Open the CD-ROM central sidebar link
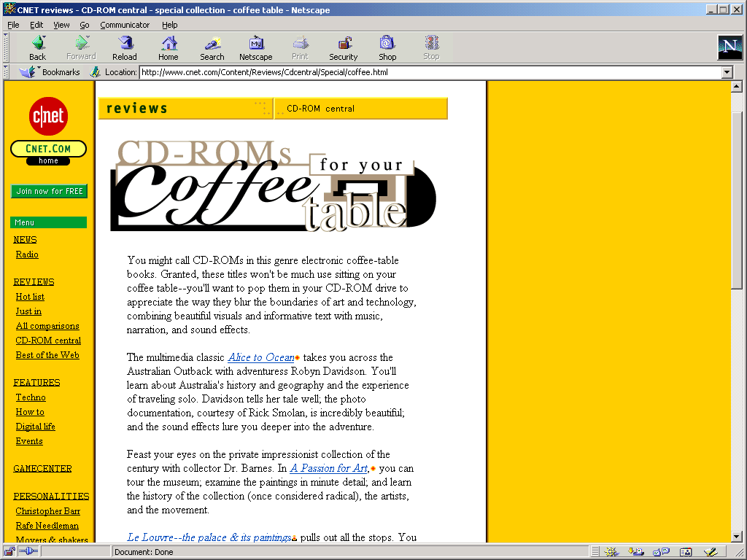747x560 pixels. [x=48, y=341]
